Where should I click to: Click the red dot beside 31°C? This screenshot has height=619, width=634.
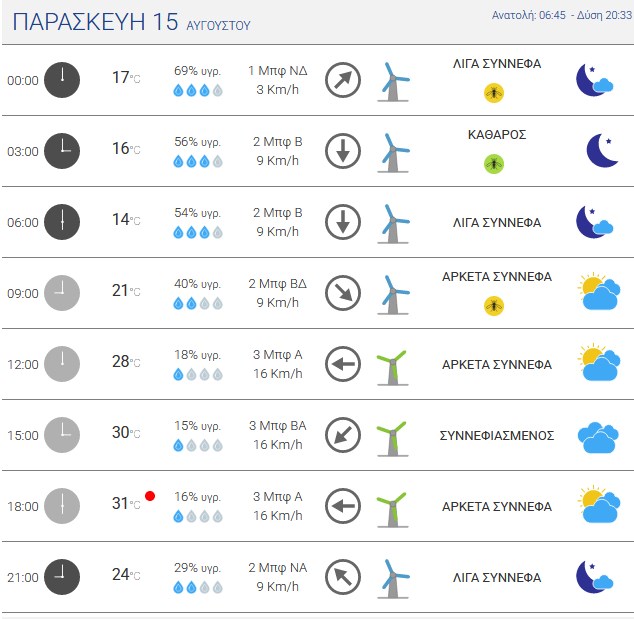(x=150, y=496)
